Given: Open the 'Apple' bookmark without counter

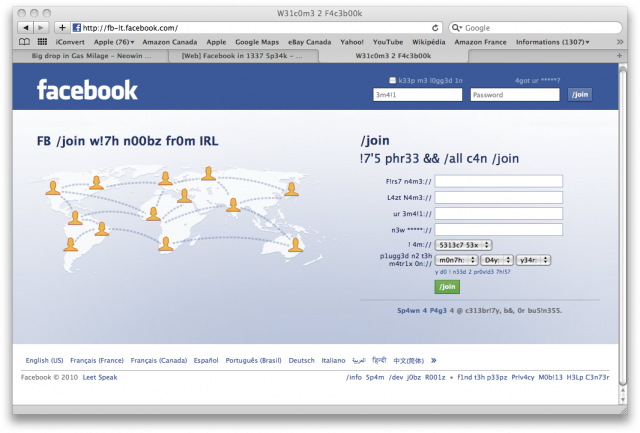Looking at the screenshot, I should tap(216, 42).
